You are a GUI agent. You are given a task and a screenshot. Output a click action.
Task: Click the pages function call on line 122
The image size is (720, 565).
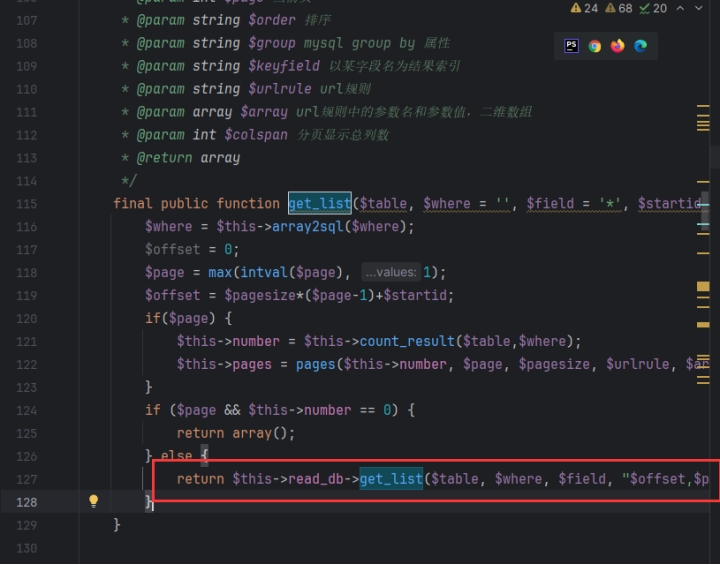(315, 364)
